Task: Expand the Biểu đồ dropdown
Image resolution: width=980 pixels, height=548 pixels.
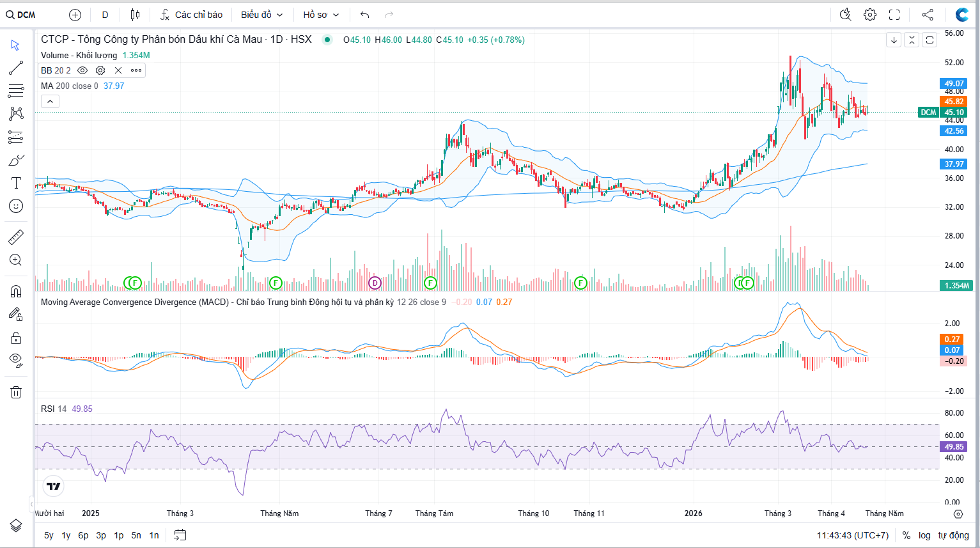Action: tap(261, 15)
